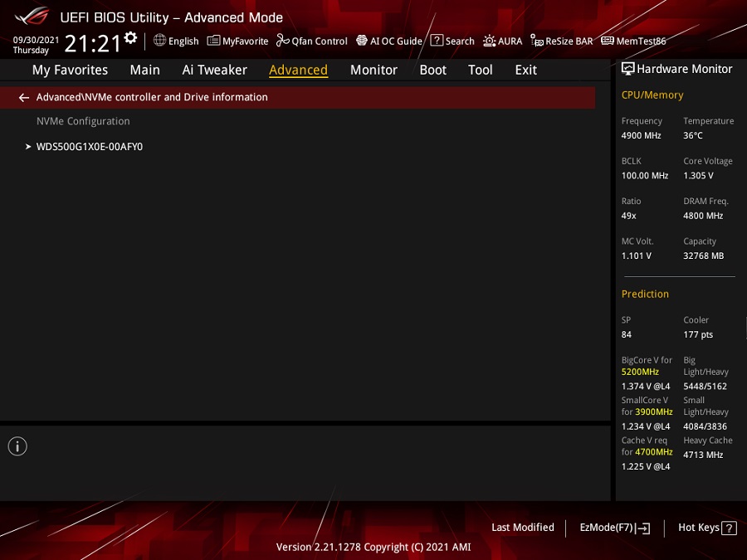Click the ReSize BAR label
Image resolution: width=747 pixels, height=560 pixels.
click(569, 41)
